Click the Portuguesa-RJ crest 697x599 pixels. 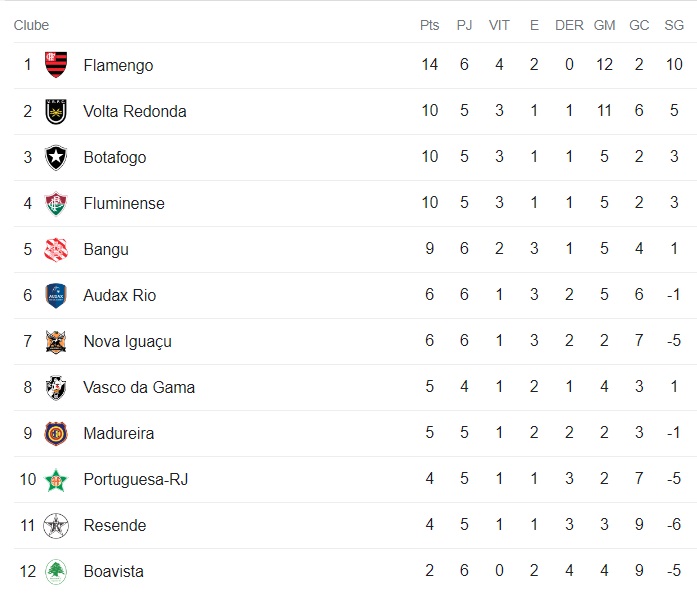(56, 479)
